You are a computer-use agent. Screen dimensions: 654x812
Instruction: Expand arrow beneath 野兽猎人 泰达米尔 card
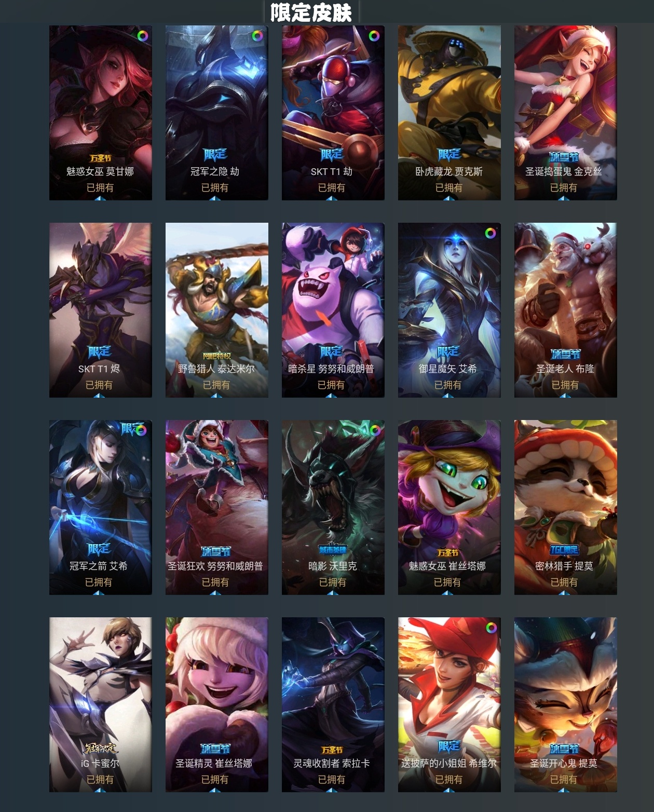point(216,395)
